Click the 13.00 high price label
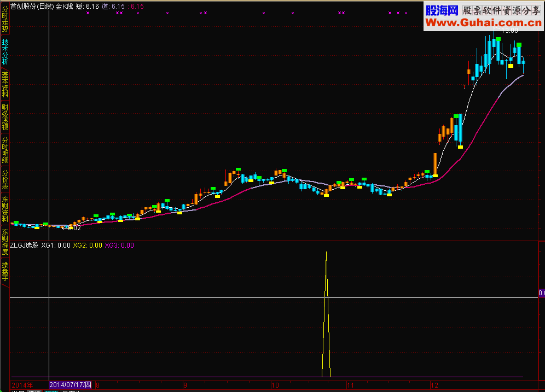The height and width of the screenshot is (392, 545). (509, 31)
